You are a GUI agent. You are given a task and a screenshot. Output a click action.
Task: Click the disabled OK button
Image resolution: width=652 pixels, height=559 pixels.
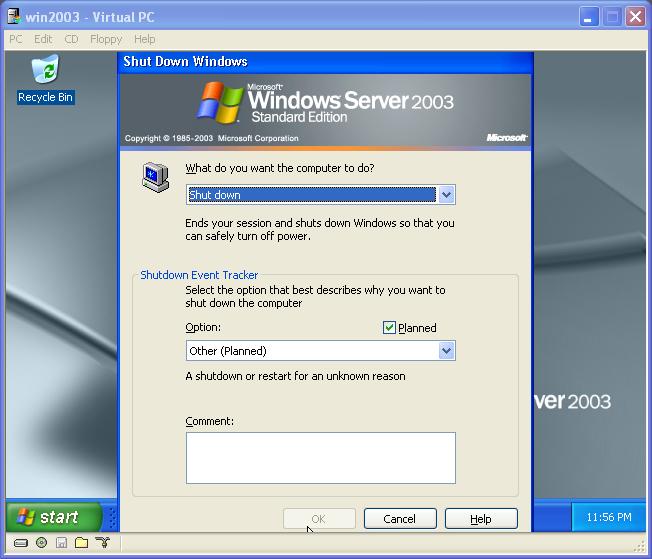319,519
